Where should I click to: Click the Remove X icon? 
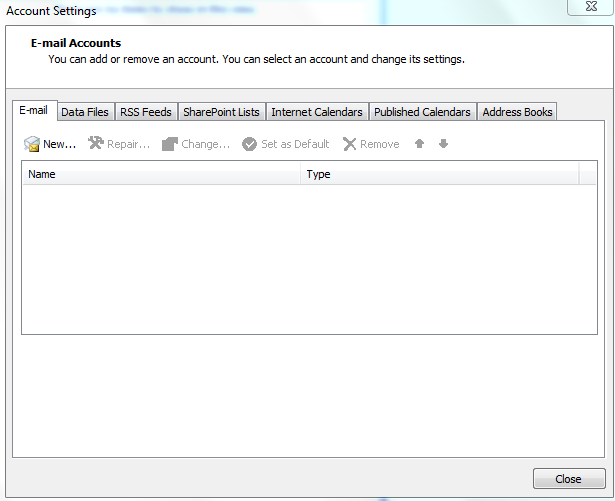point(349,144)
